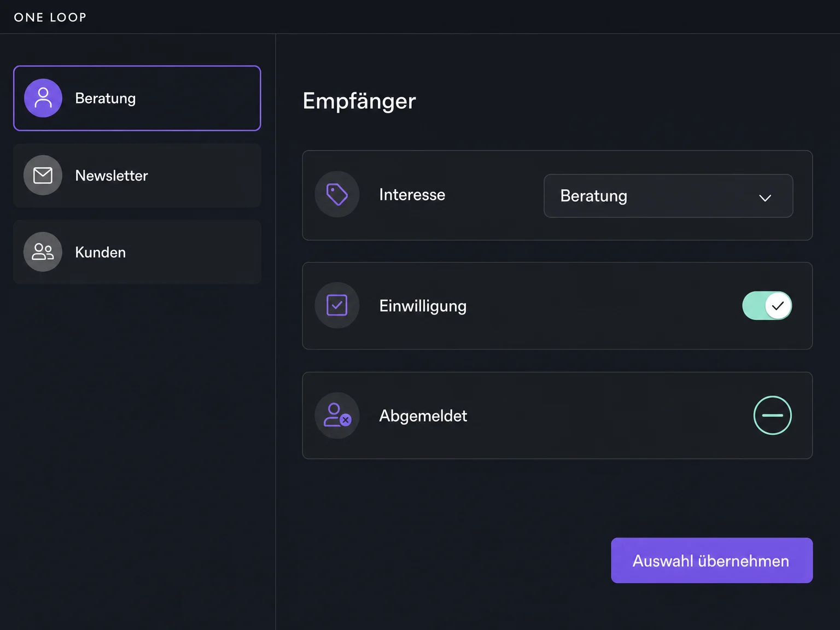Click the Einwilligung checkbox icon
Image resolution: width=840 pixels, height=630 pixels.
(337, 305)
